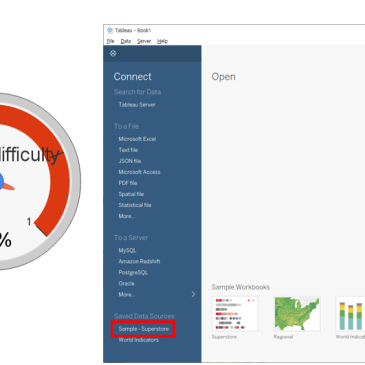Image resolution: width=365 pixels, height=365 pixels.
Task: Open the Regional sample workbook thumbnail
Action: click(297, 314)
